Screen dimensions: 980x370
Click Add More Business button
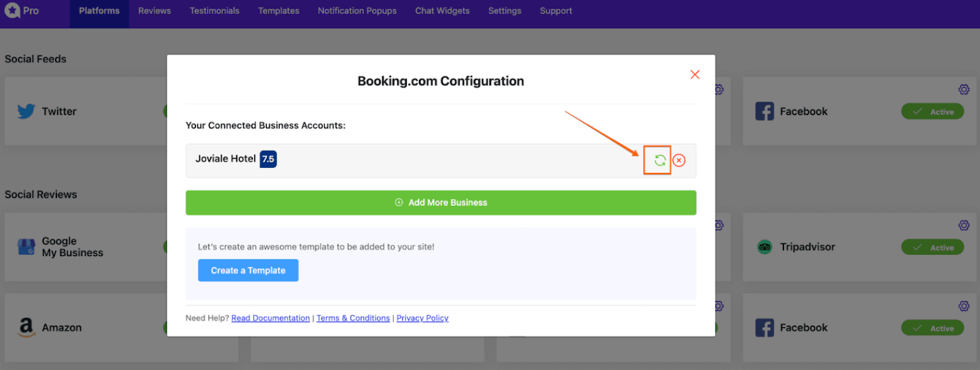[x=441, y=203]
